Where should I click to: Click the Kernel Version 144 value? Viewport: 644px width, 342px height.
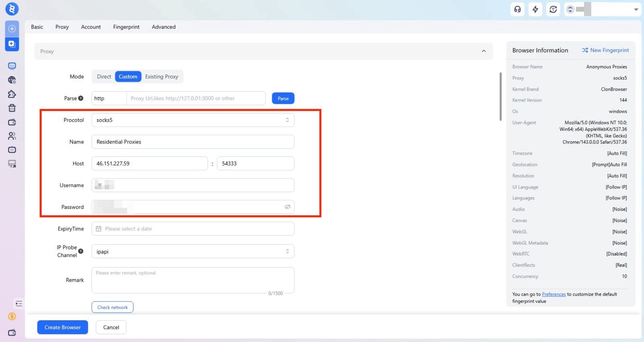coord(623,100)
